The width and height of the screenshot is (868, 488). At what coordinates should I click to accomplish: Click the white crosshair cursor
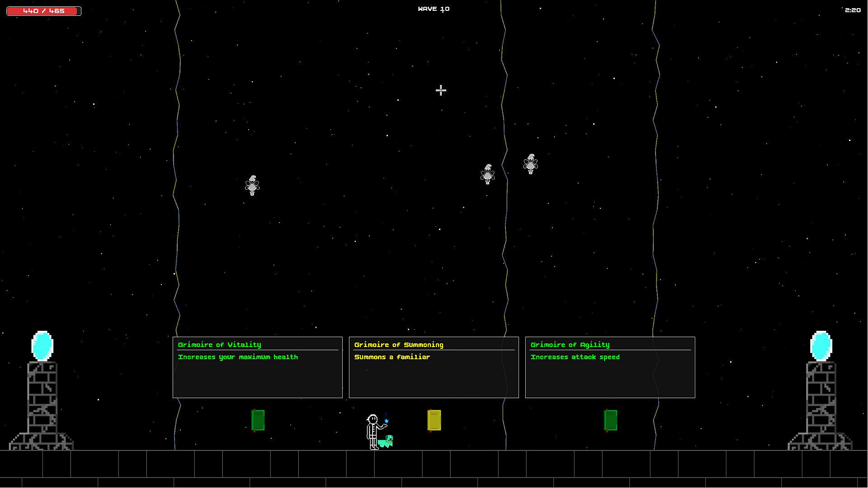pos(441,90)
